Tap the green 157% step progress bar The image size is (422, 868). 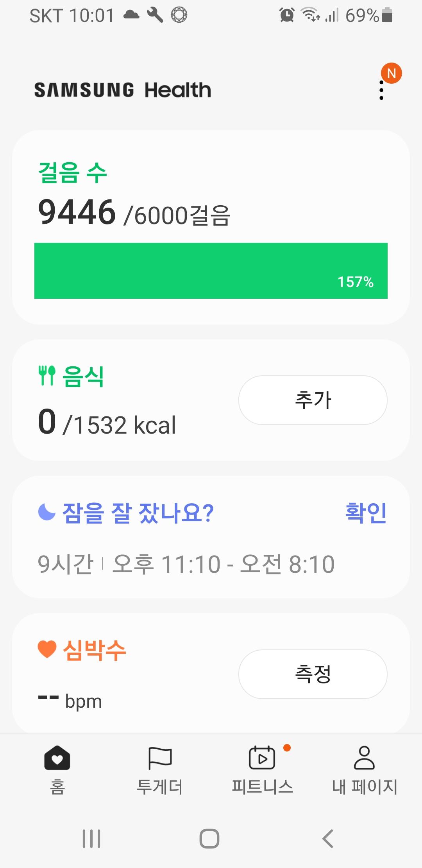tap(211, 271)
